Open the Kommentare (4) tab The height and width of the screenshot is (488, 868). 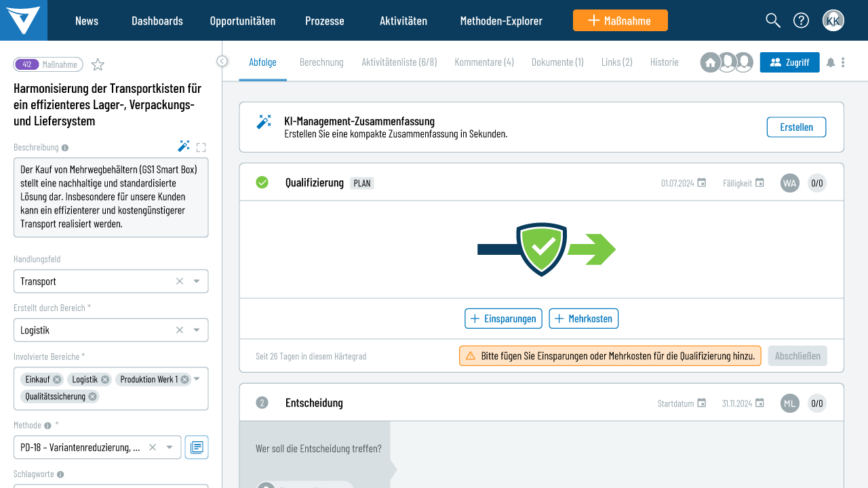tap(484, 62)
